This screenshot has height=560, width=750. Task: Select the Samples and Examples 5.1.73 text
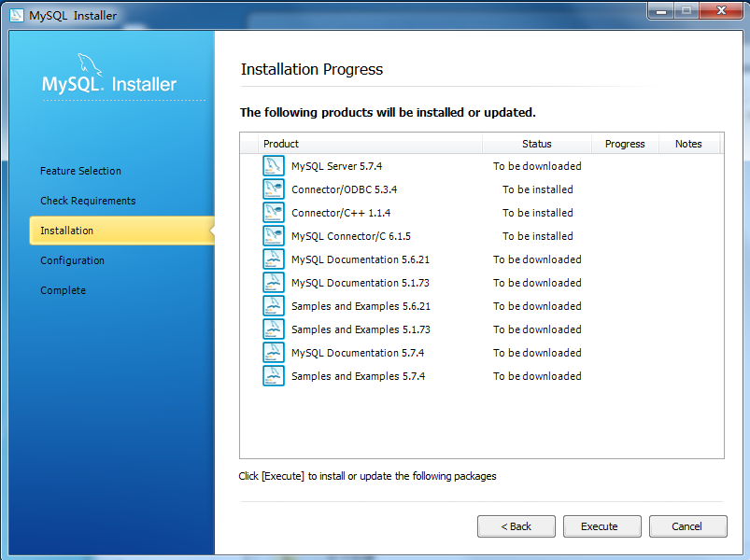(361, 329)
